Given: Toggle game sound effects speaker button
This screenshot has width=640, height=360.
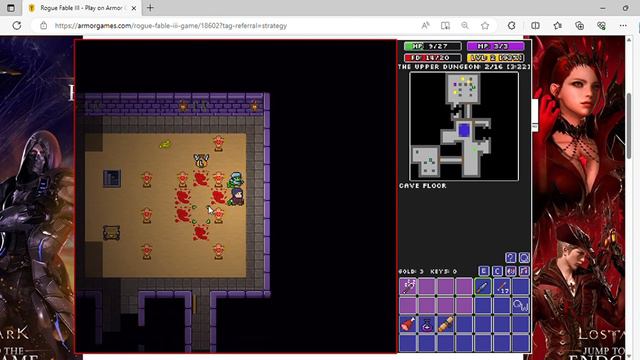Looking at the screenshot, I should coord(511,271).
